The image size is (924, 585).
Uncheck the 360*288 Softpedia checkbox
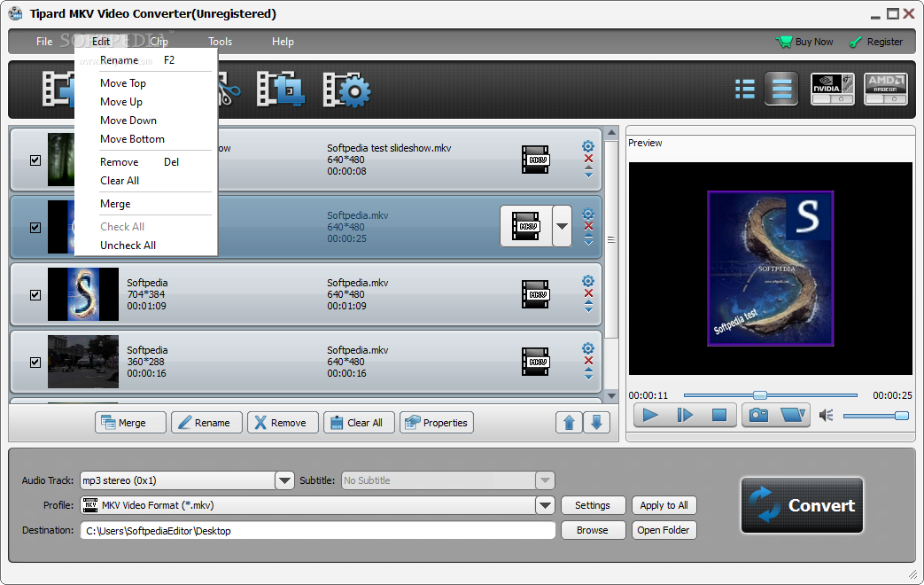coord(35,363)
